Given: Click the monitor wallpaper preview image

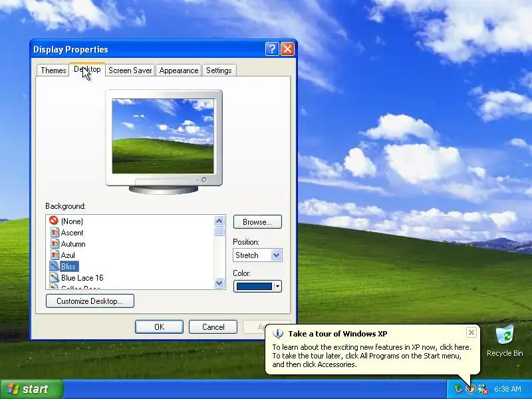Looking at the screenshot, I should pos(163,136).
